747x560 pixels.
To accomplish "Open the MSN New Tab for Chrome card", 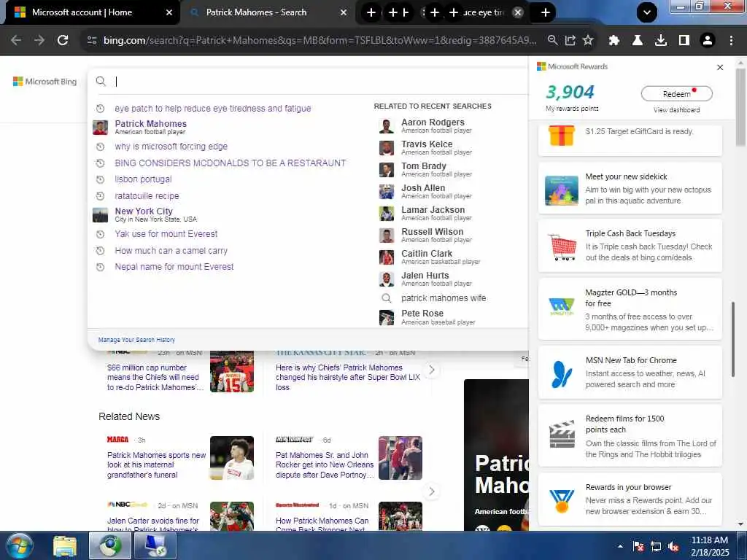I will coord(630,373).
